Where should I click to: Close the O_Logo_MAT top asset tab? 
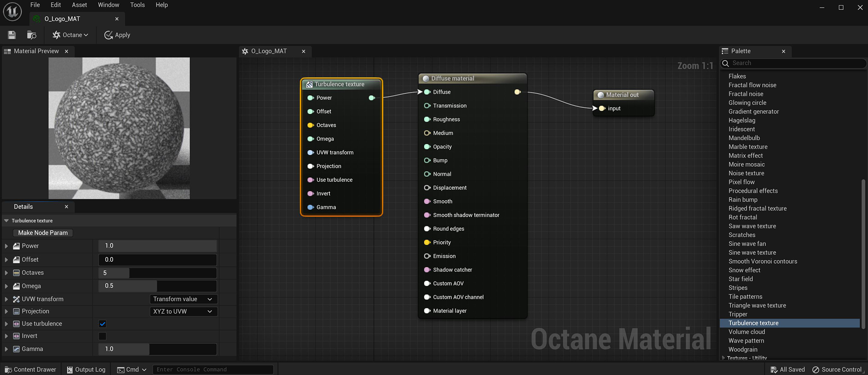tap(117, 19)
